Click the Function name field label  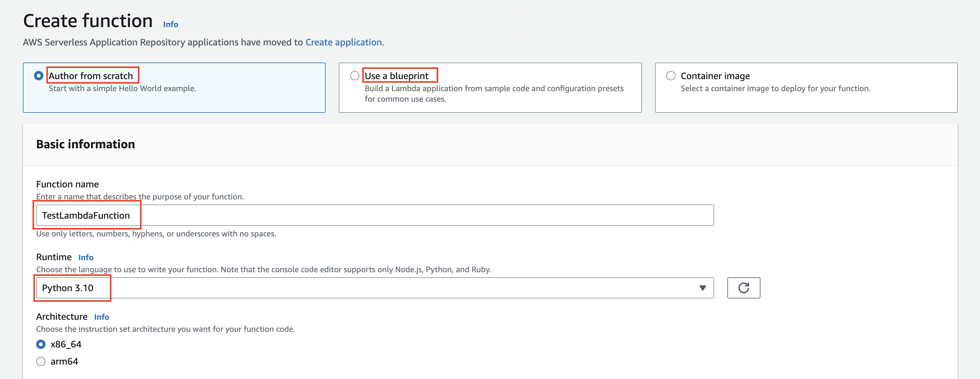click(x=67, y=184)
